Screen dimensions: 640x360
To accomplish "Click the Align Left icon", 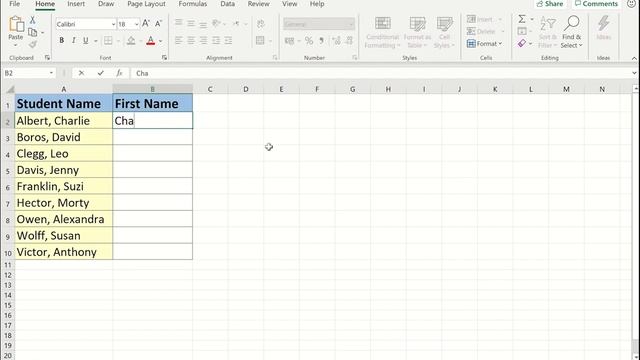I will (x=179, y=40).
